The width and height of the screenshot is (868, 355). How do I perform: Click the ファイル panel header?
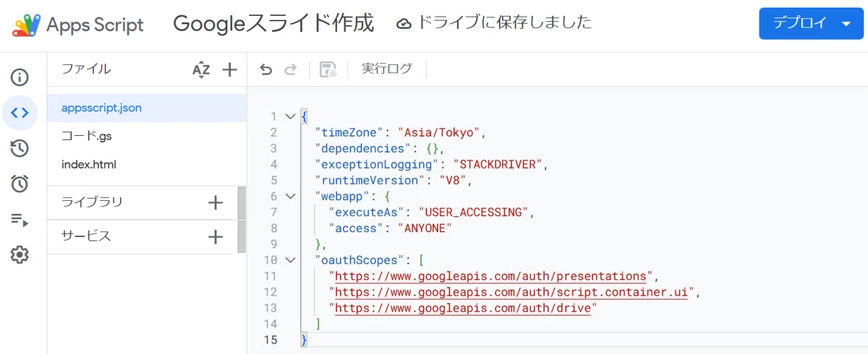tap(86, 69)
